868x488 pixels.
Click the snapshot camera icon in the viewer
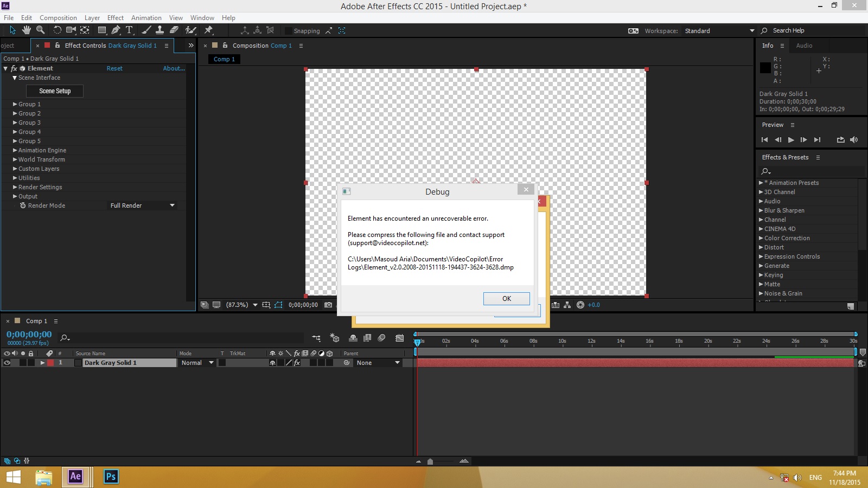tap(328, 305)
